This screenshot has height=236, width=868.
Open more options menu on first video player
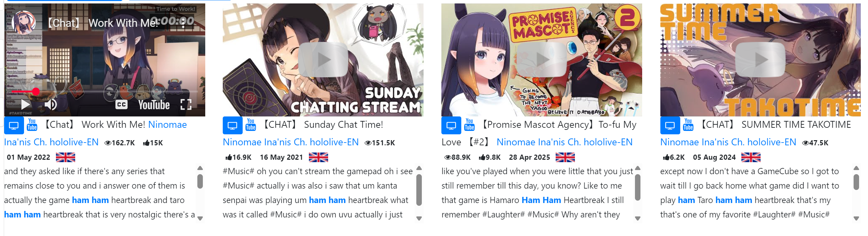pyautogui.click(x=183, y=23)
